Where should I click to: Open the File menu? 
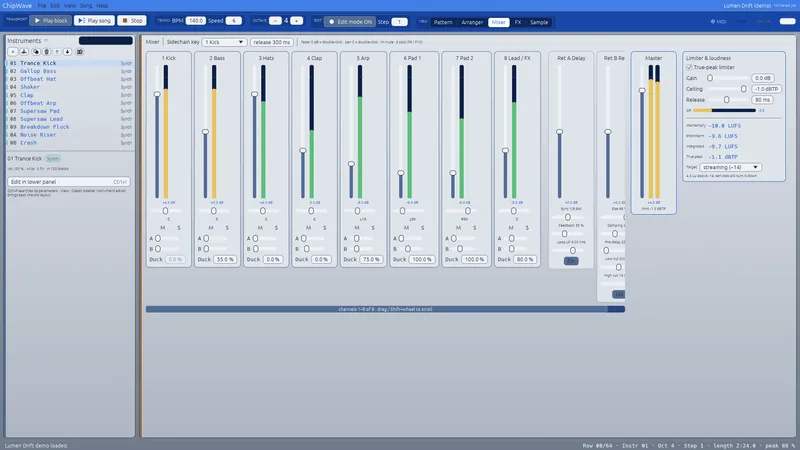click(x=42, y=6)
